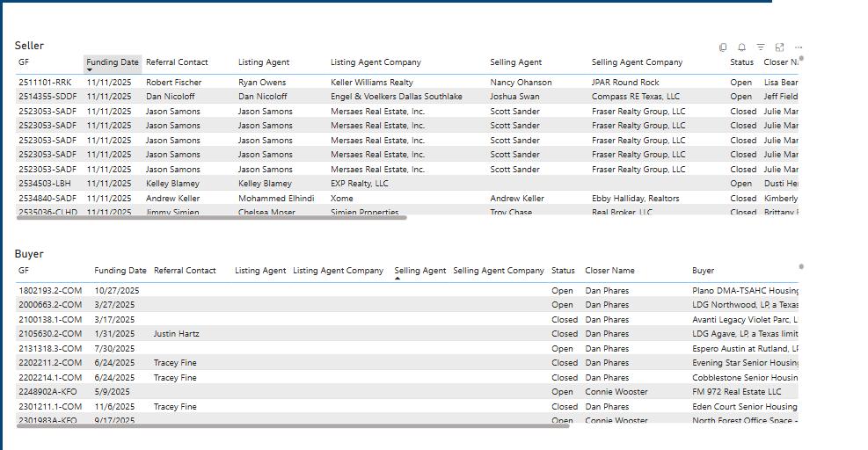The height and width of the screenshot is (450, 868).
Task: Click Buyer table Status header
Action: 563,270
